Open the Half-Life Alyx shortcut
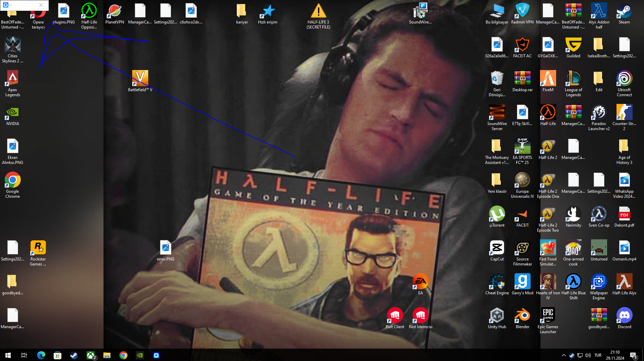 tap(624, 285)
